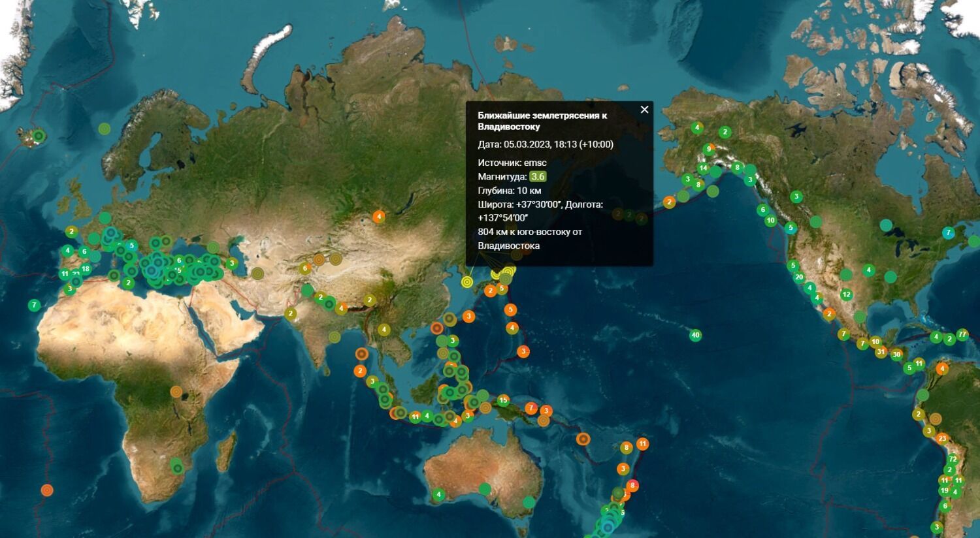Viewport: 980px width, 538px height.
Task: Select yellow epicenter marker in Sea of Japan
Action: [x=466, y=281]
